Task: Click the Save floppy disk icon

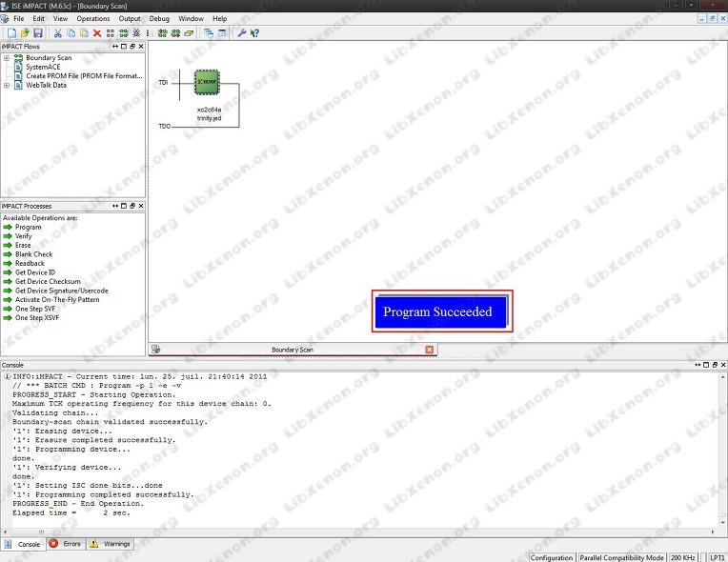Action: 38,33
